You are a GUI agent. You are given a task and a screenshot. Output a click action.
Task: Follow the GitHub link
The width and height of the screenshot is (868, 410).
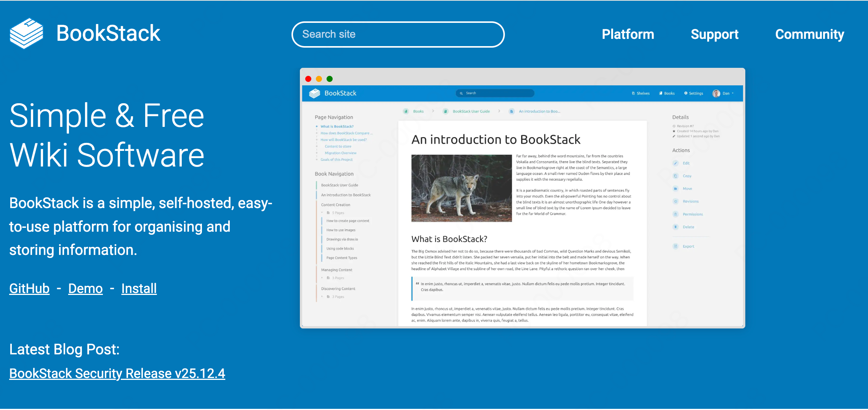(x=29, y=288)
